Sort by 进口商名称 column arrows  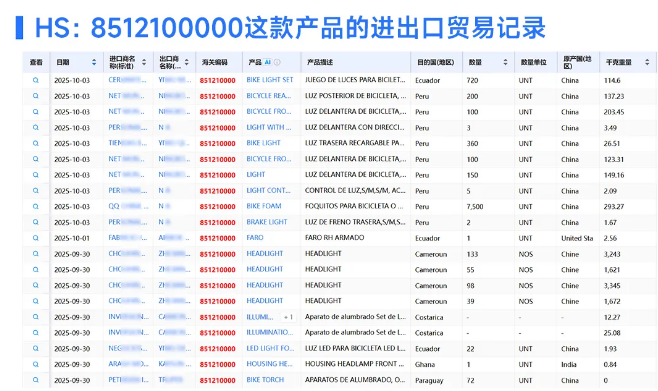144,62
